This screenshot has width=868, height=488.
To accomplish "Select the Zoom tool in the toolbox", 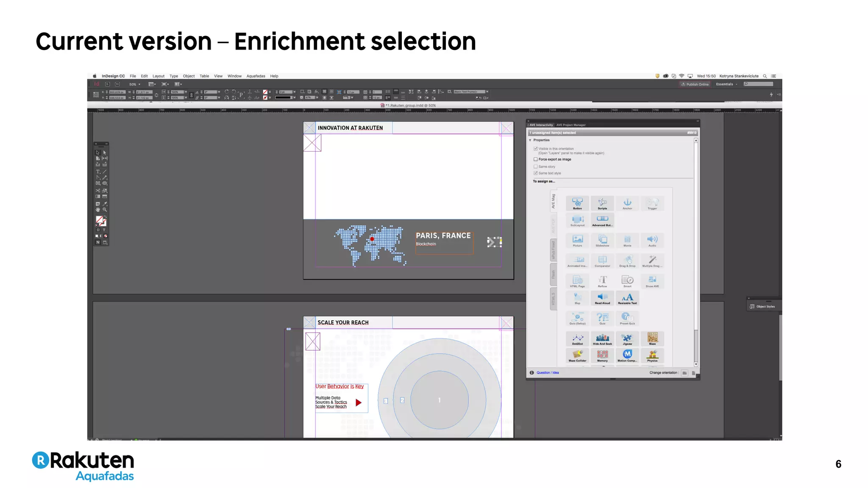I will (x=105, y=209).
